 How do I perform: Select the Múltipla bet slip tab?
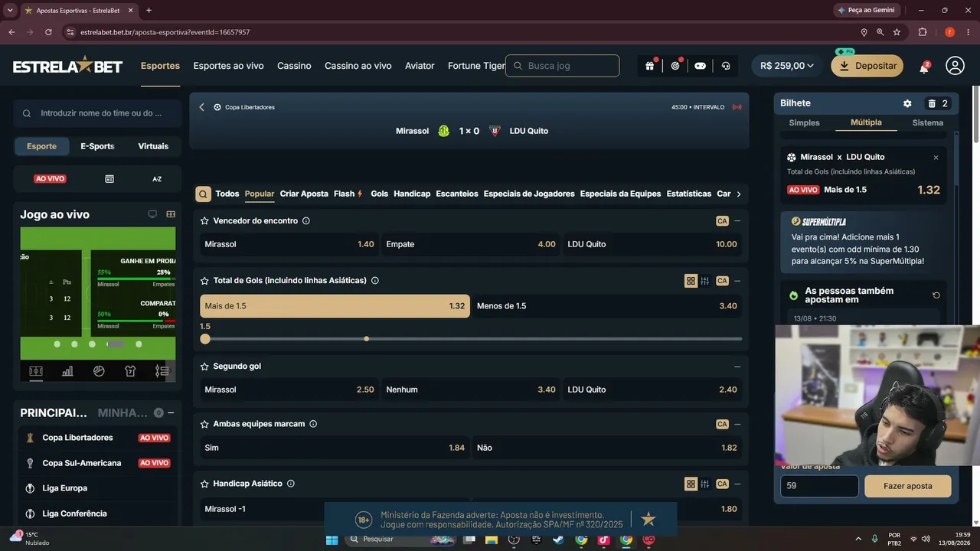pos(866,122)
